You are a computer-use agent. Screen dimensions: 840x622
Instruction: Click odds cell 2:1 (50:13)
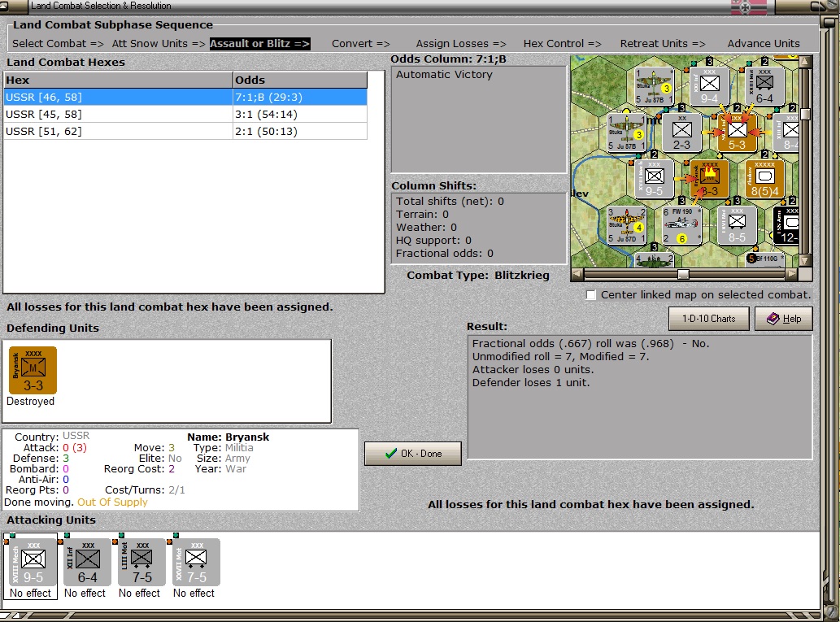(300, 131)
